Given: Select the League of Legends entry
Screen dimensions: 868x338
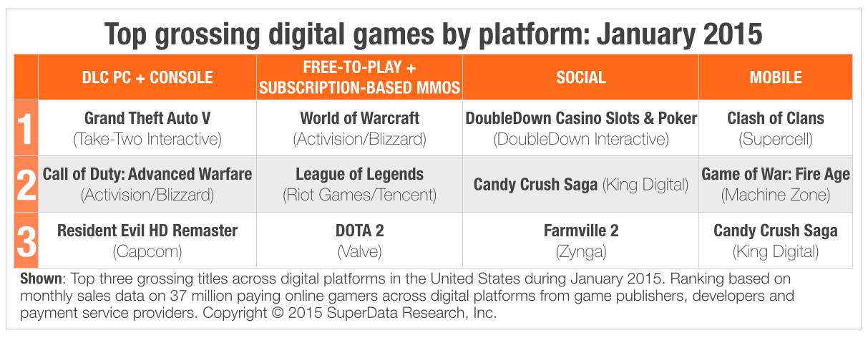Looking at the screenshot, I should (x=359, y=174).
